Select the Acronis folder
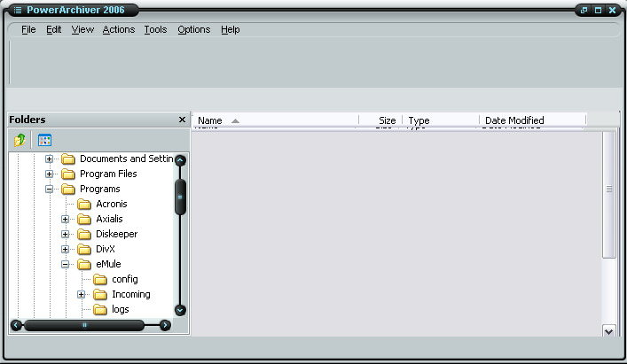Viewport: 627px width, 364px height. tap(112, 204)
